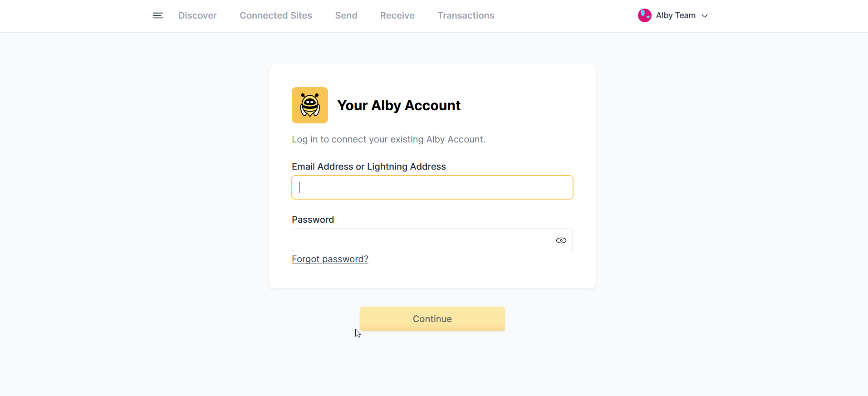The height and width of the screenshot is (396, 868).
Task: Click into the Password input field
Action: click(422, 240)
